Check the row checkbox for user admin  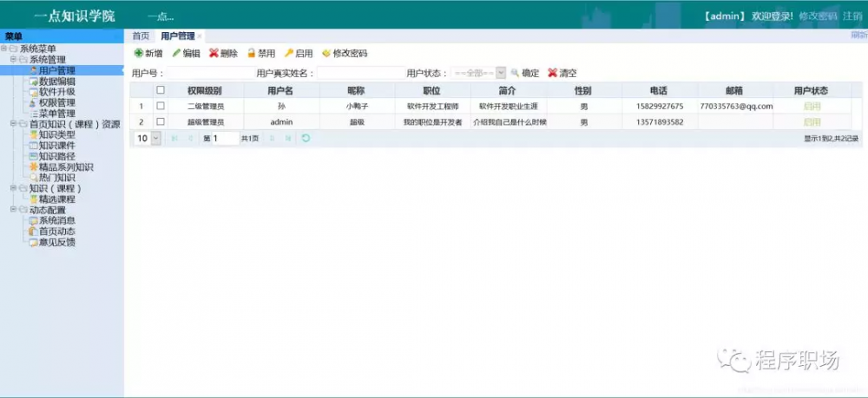[x=161, y=121]
